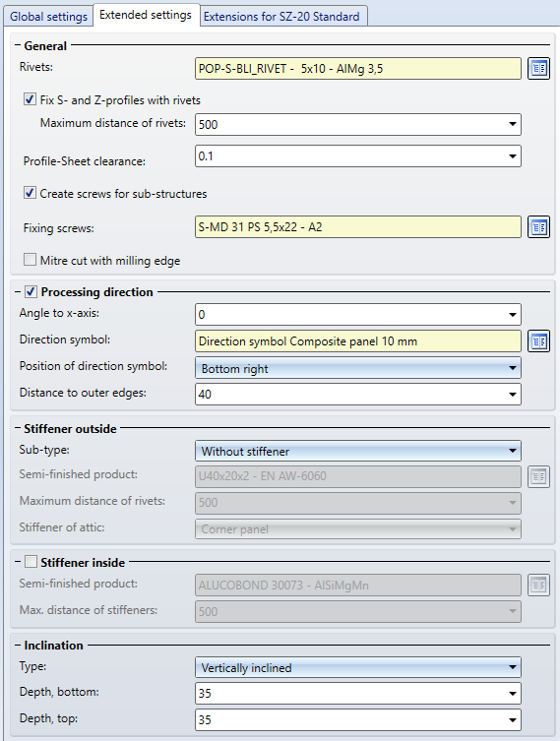Open catalogue browser for Rivets
The width and height of the screenshot is (560, 741).
click(x=538, y=69)
